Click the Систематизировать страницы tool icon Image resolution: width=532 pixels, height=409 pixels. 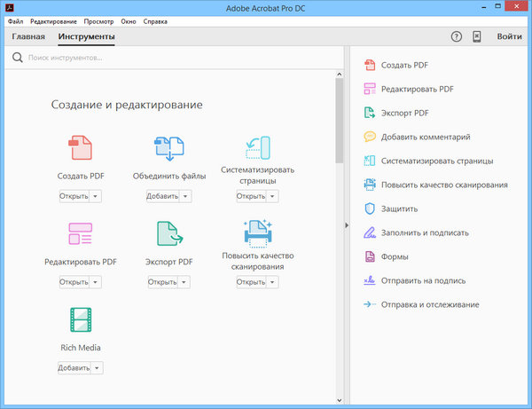(x=257, y=146)
